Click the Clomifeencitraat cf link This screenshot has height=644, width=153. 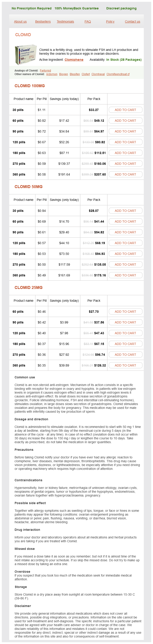pos(118,74)
